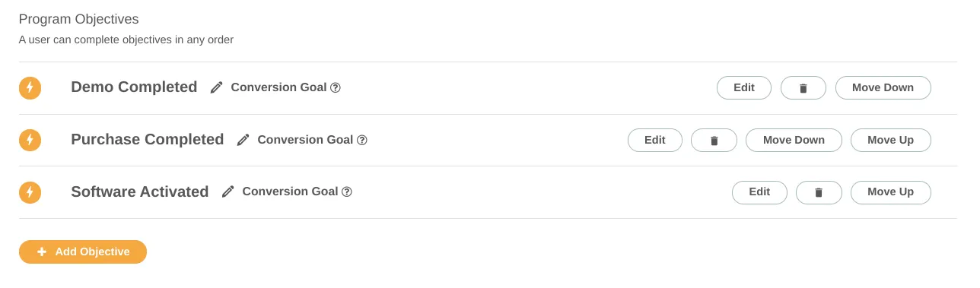This screenshot has height=288, width=980.
Task: Delete the Software Activated objective with trash icon
Action: pyautogui.click(x=819, y=193)
